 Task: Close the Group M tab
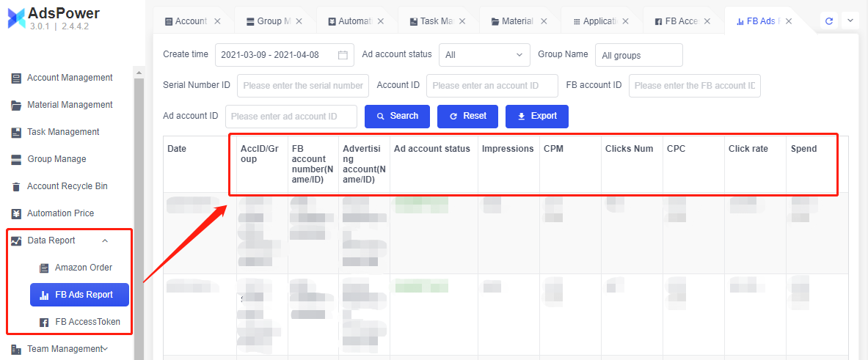(299, 21)
